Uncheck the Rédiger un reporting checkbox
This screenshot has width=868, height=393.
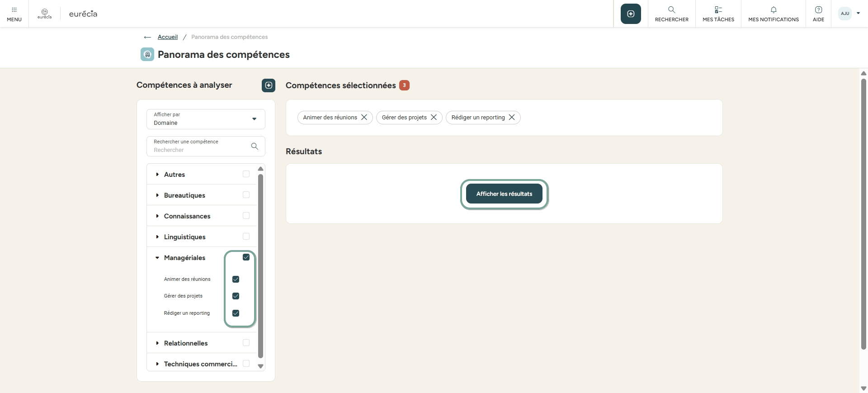(x=236, y=313)
